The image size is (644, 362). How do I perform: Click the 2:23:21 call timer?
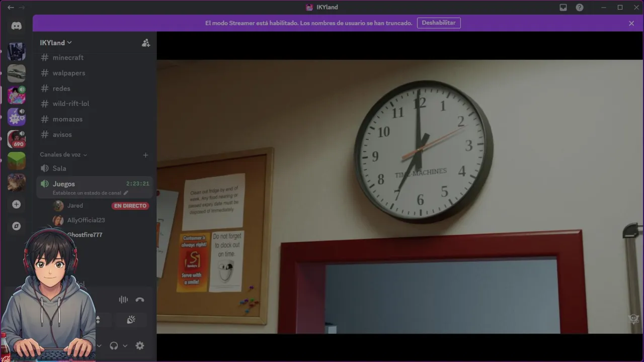138,184
